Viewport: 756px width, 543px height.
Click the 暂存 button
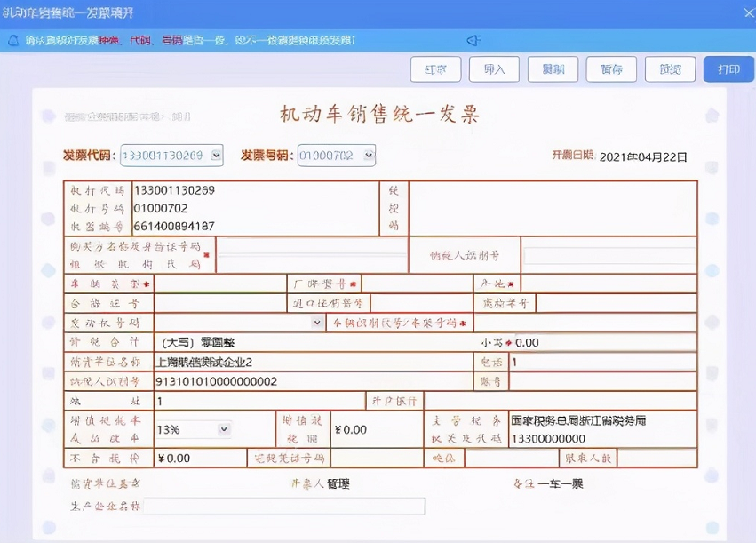611,69
